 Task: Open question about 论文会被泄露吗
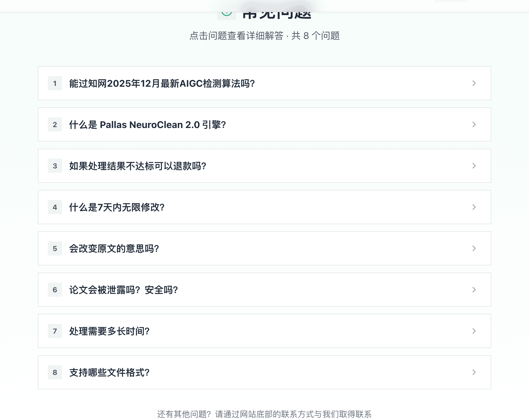pos(123,290)
